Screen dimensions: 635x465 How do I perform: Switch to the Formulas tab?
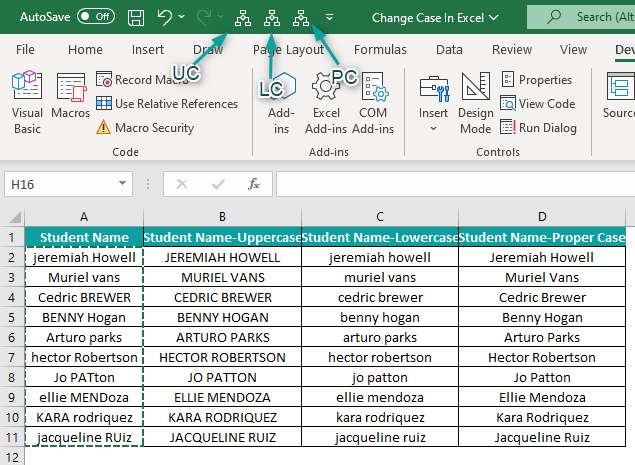380,49
